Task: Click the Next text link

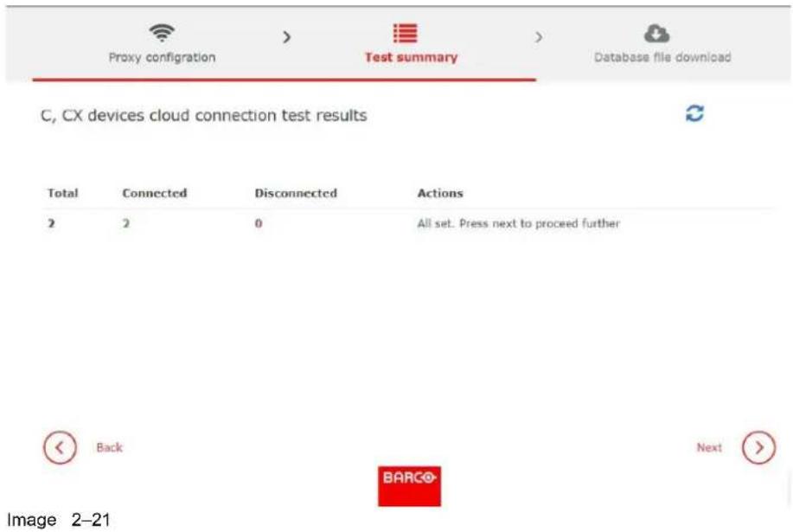Action: [709, 447]
